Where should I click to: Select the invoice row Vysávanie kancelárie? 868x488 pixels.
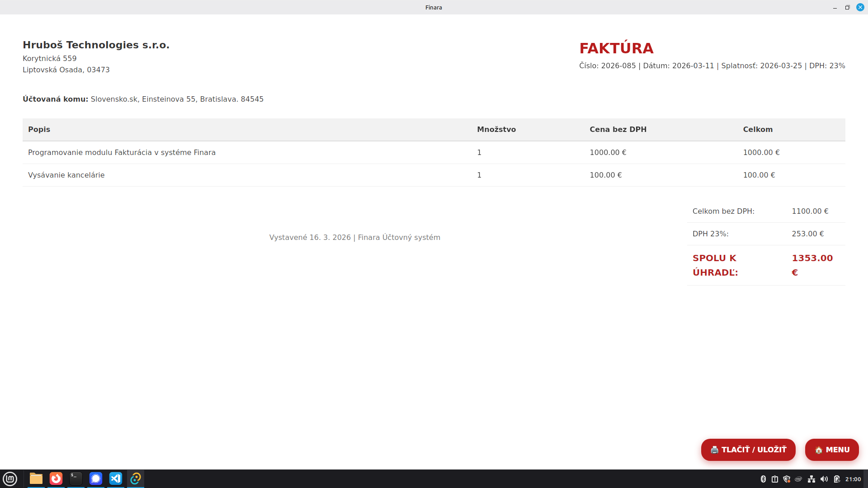pos(66,175)
